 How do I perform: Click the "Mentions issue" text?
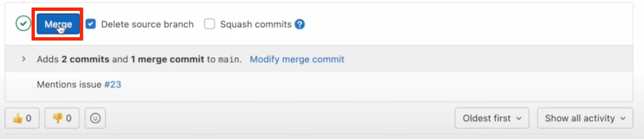(x=69, y=85)
